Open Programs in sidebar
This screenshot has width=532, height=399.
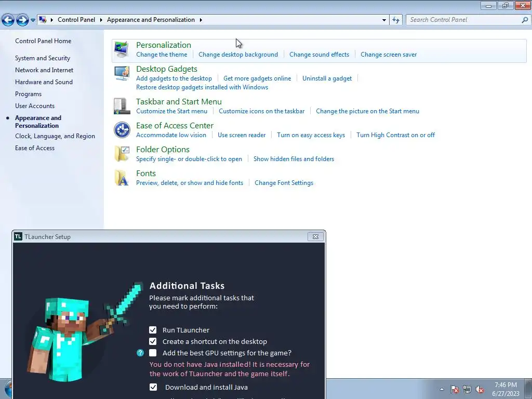point(28,94)
